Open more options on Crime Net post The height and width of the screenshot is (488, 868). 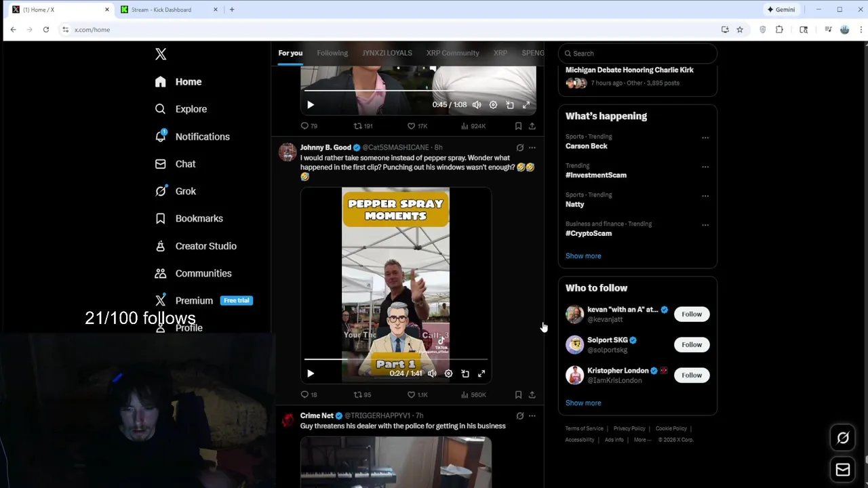pos(532,416)
